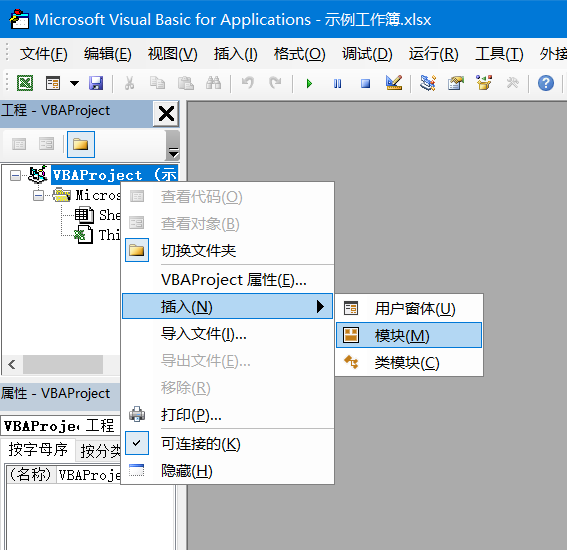Click the View Code icon in project panel
Image resolution: width=567 pixels, height=550 pixels.
click(19, 144)
